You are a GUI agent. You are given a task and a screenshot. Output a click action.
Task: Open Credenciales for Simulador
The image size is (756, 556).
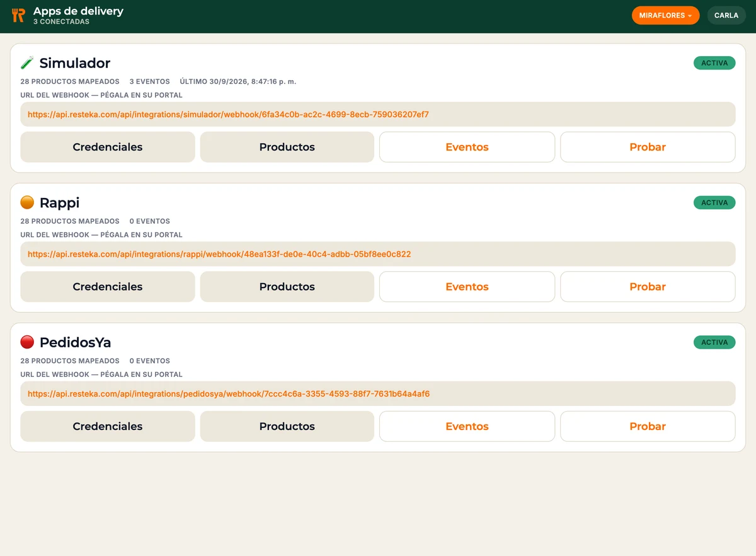(108, 147)
